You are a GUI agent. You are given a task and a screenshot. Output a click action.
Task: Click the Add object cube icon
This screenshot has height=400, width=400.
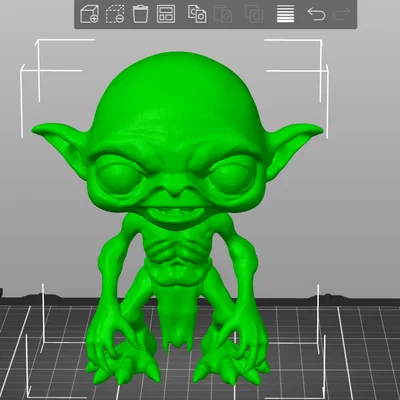point(90,14)
